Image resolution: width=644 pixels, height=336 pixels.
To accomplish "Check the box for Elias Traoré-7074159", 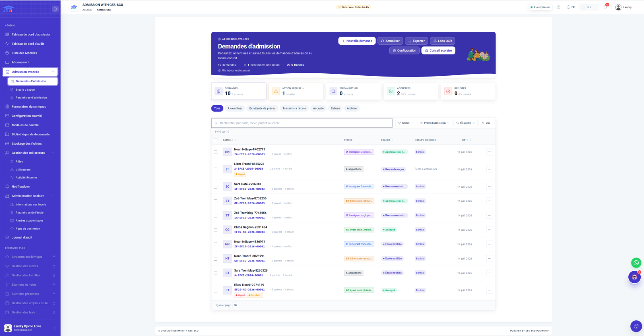I will click(215, 290).
